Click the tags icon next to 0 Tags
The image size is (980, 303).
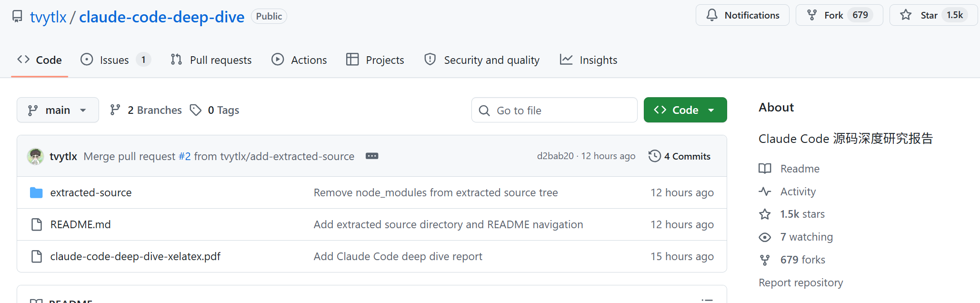pos(195,110)
